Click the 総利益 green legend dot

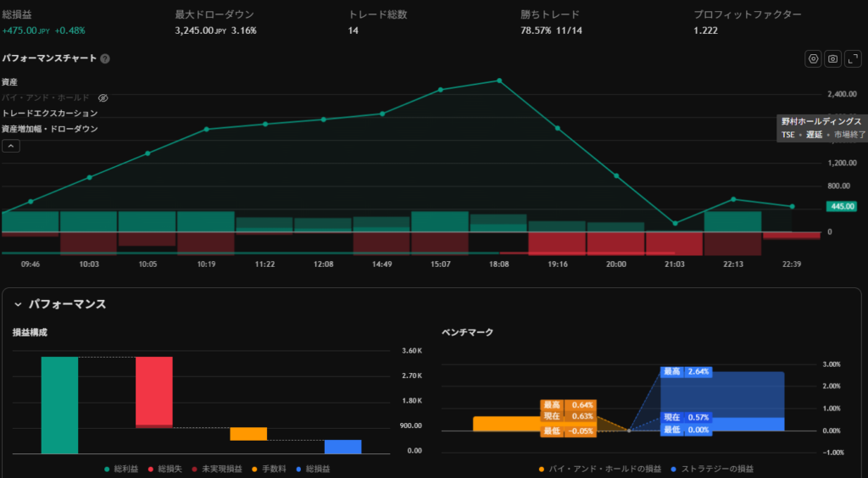point(107,469)
